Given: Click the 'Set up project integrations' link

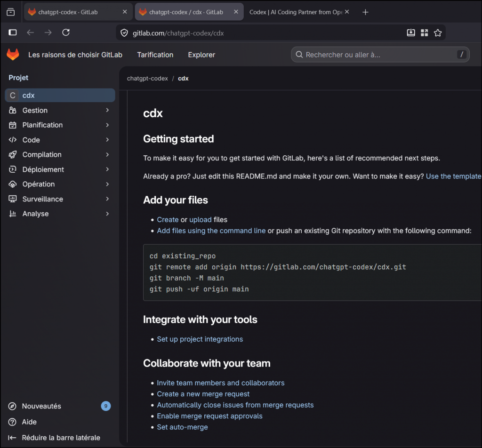Looking at the screenshot, I should [200, 339].
